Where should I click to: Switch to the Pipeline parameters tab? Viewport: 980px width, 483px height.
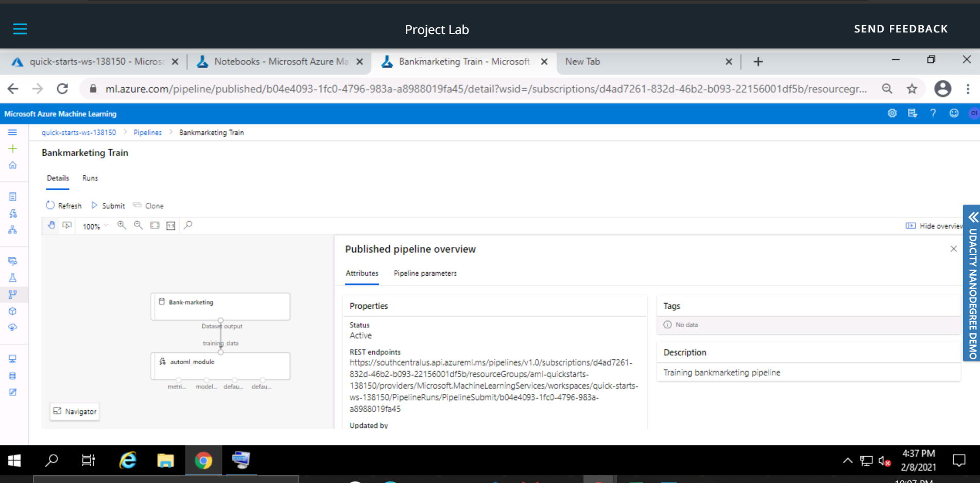425,273
